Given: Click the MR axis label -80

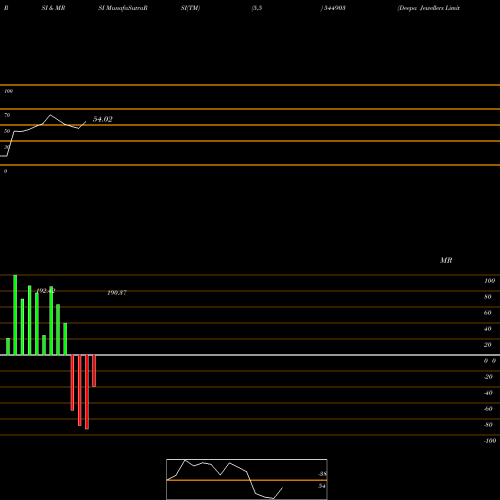Looking at the screenshot, I should pyautogui.click(x=488, y=425).
